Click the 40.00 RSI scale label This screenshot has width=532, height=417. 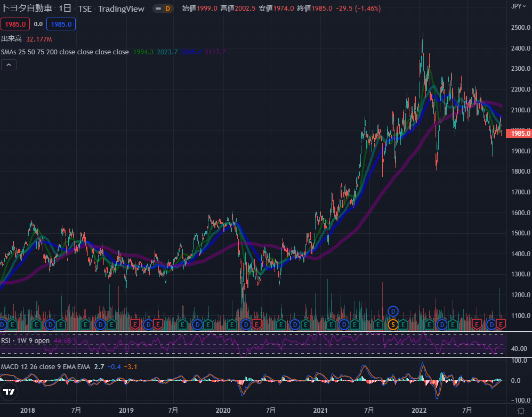(x=519, y=349)
